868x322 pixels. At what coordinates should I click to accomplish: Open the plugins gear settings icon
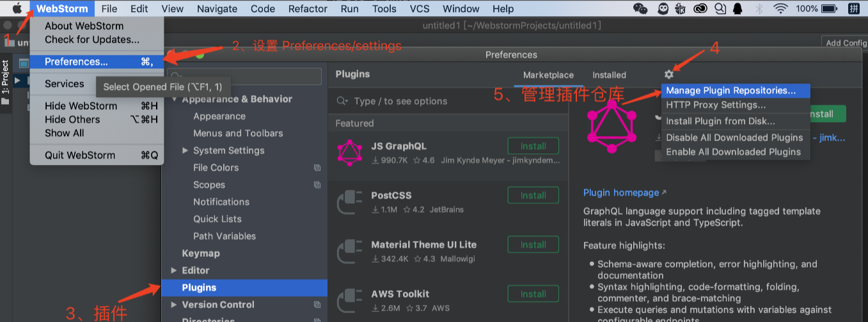tap(669, 75)
